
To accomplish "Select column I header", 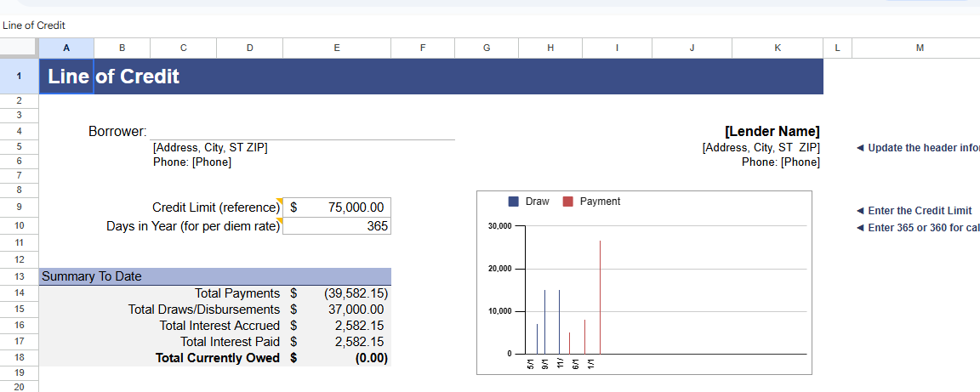I will (617, 48).
